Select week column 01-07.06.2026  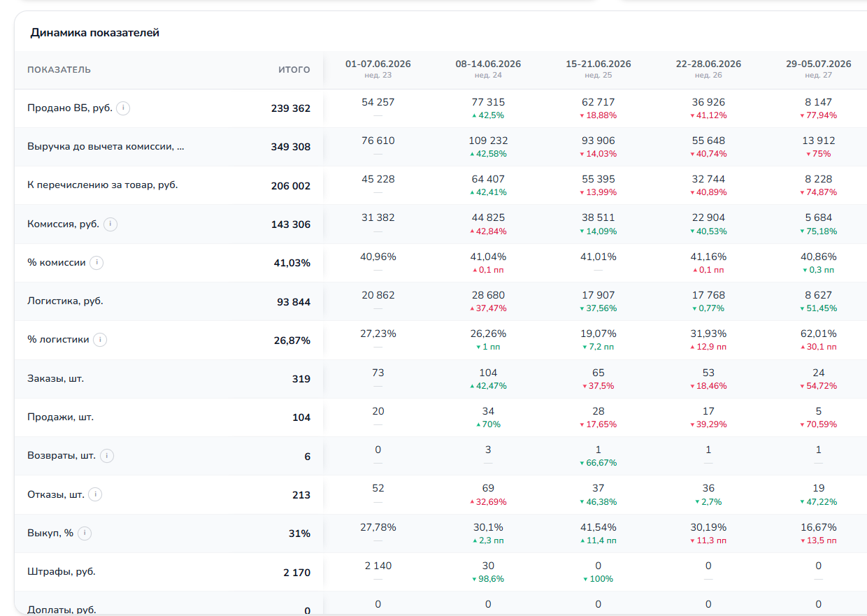click(x=378, y=69)
